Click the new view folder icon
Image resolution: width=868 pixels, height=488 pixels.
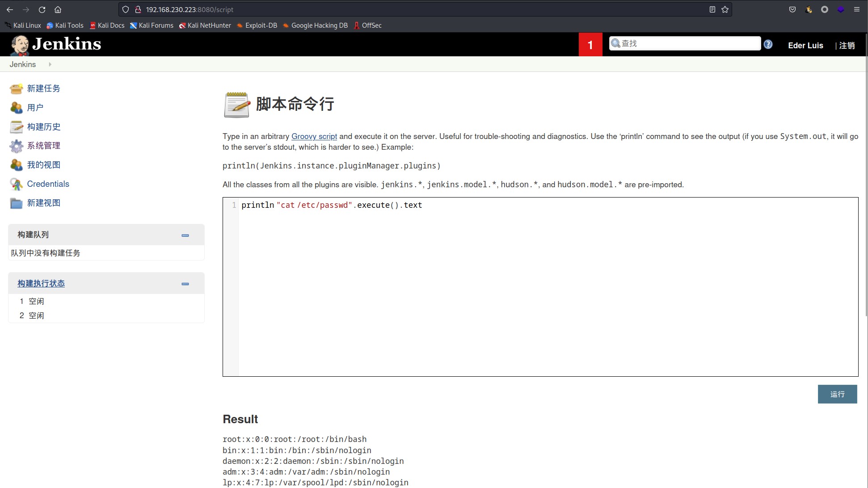[16, 203]
